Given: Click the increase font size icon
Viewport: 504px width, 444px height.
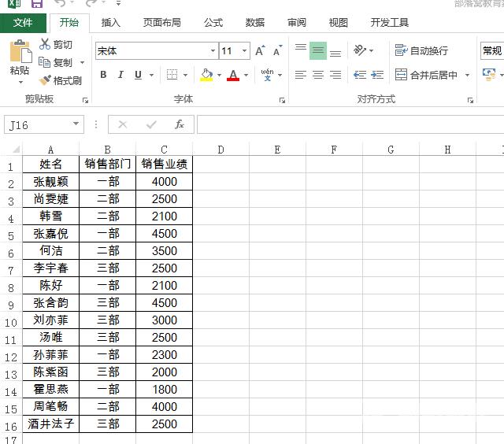Looking at the screenshot, I should click(x=261, y=51).
